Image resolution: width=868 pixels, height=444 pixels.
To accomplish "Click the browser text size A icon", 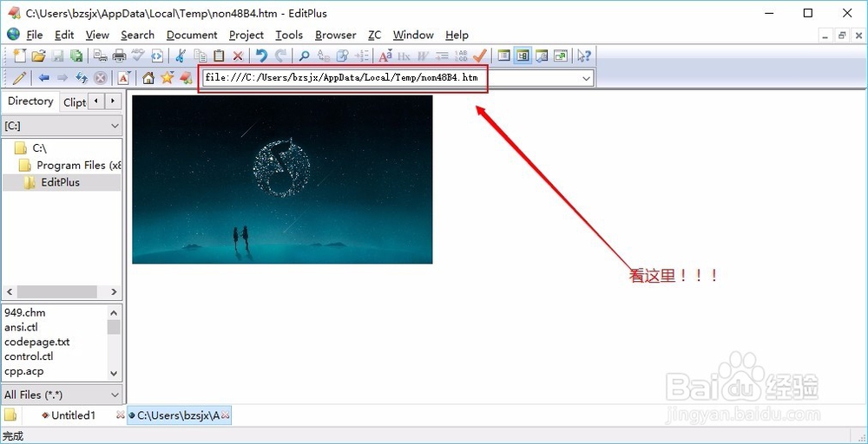I will (124, 78).
